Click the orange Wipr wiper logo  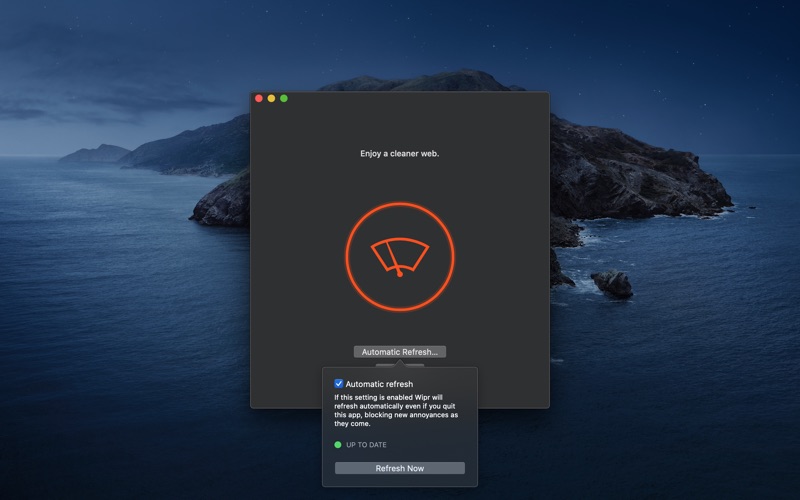[399, 257]
